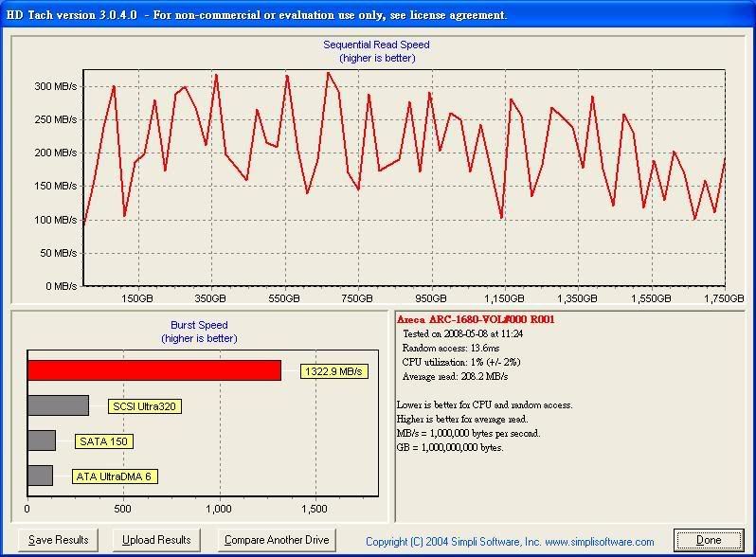The width and height of the screenshot is (756, 557).
Task: Click the 300 MB/s axis label
Action: [56, 86]
